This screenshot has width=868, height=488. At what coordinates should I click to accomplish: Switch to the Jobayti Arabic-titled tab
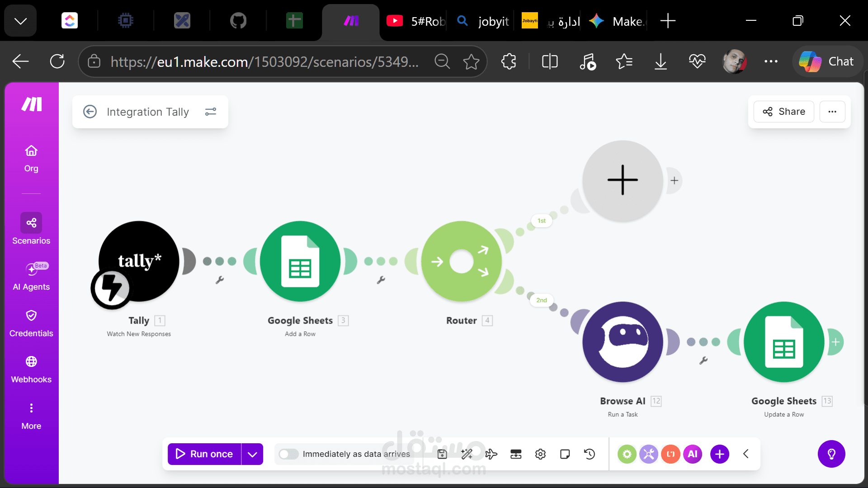tap(551, 21)
